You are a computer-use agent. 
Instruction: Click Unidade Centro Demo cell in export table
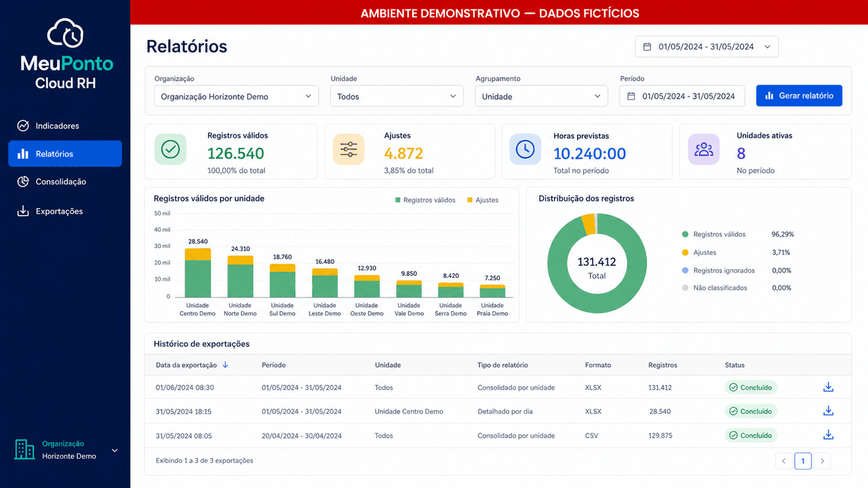(409, 411)
